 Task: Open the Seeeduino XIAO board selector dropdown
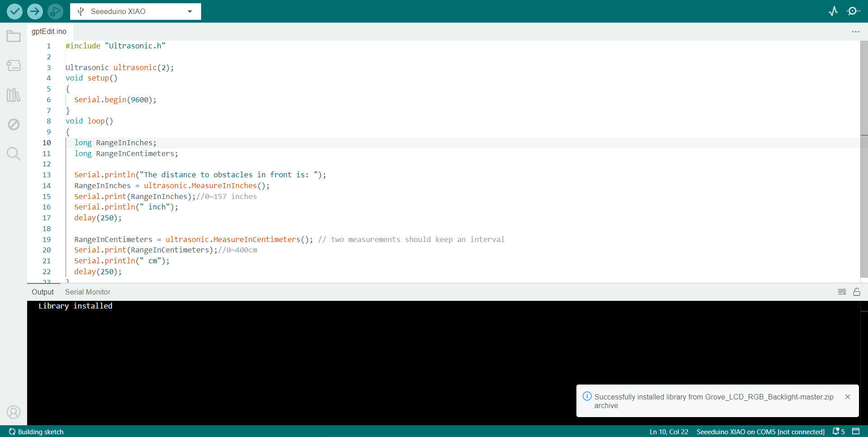pos(136,11)
